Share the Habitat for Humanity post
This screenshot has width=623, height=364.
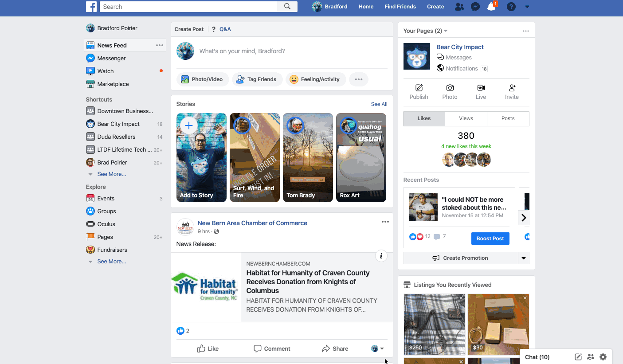pos(335,348)
